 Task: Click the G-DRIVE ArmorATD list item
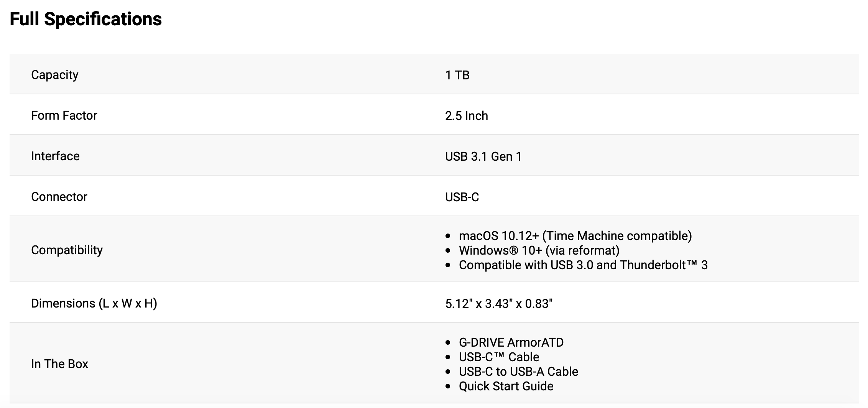[x=511, y=342]
